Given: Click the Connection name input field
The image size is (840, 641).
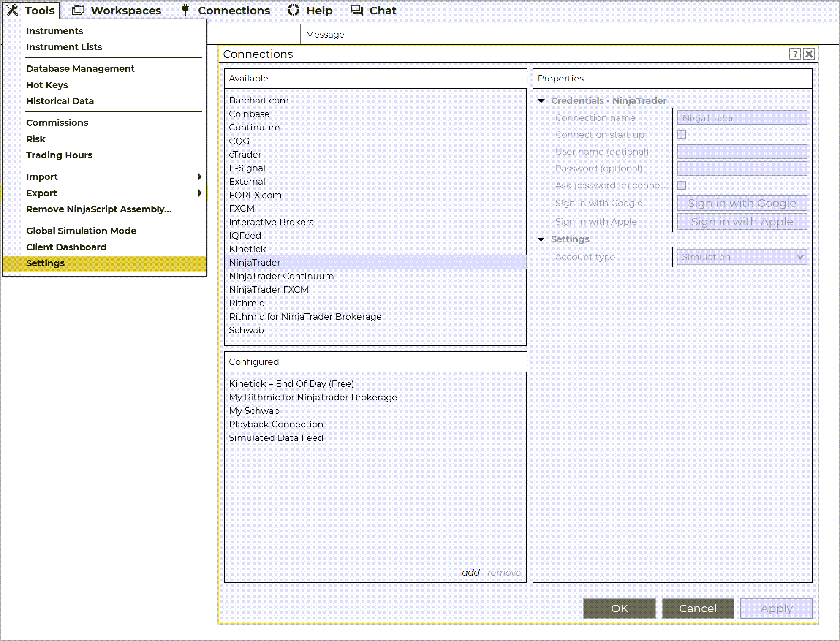Looking at the screenshot, I should [x=742, y=118].
